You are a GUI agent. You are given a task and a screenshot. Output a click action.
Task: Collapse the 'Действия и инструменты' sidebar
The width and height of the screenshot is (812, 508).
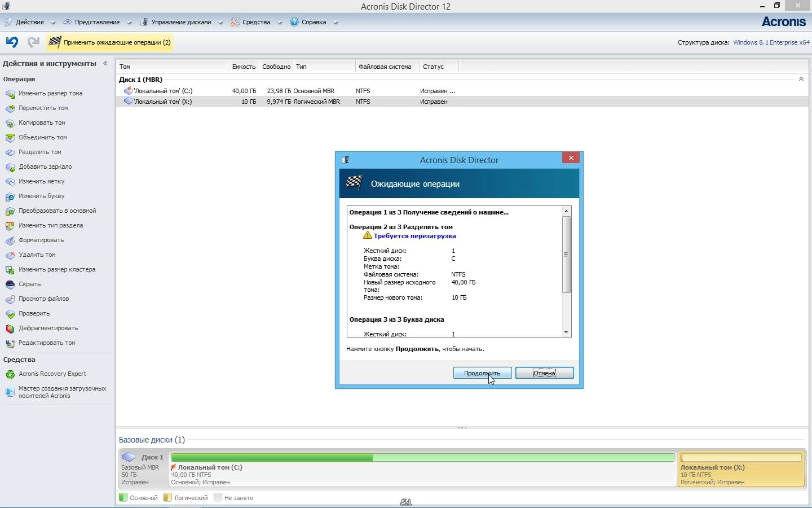[x=105, y=63]
